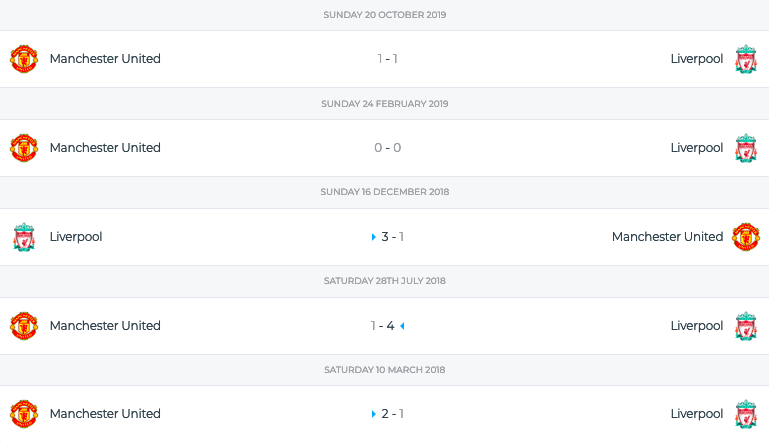Click blue winner arrow beside 2 - 1 score

(x=374, y=414)
